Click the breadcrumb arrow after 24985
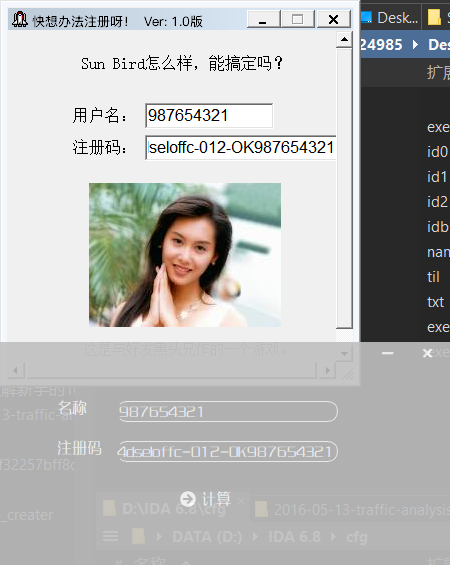The image size is (450, 565). coord(415,45)
